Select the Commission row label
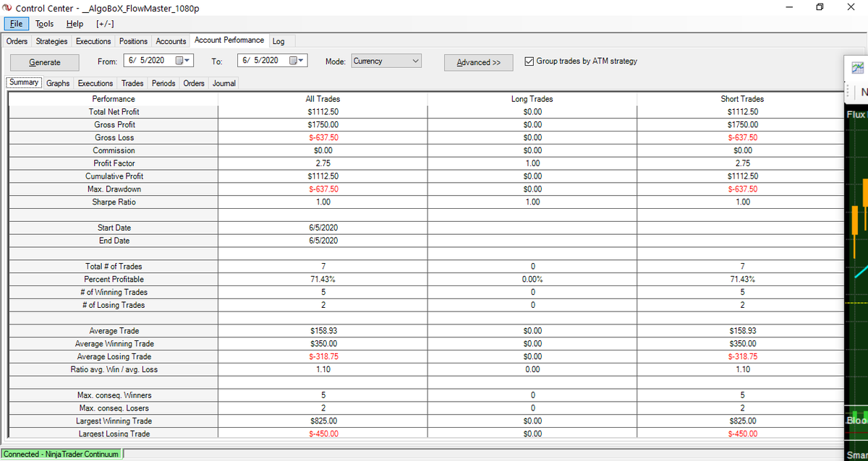Viewport: 868px width, 461px height. [x=114, y=150]
